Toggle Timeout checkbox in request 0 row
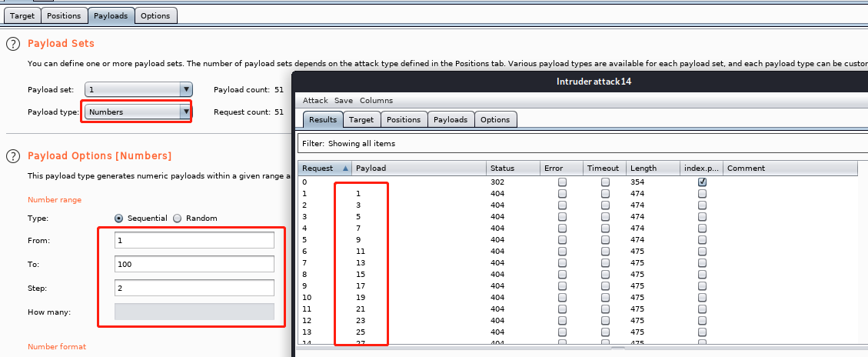This screenshot has width=868, height=357. coord(606,182)
